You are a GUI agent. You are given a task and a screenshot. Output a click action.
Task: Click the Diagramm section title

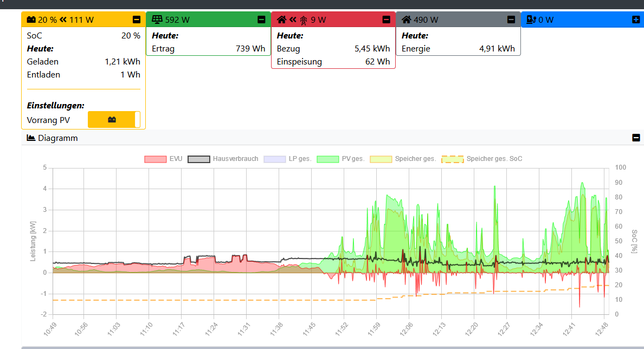tap(57, 138)
